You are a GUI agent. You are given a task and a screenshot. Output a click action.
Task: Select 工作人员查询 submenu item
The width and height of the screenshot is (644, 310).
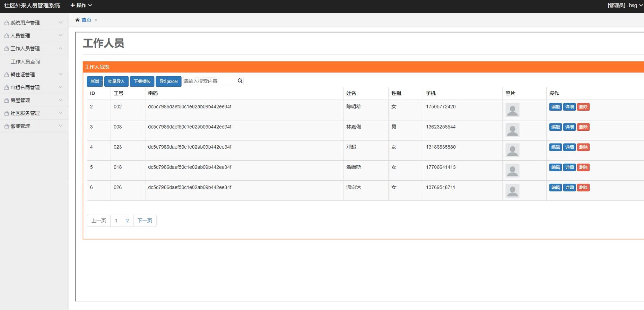point(25,62)
